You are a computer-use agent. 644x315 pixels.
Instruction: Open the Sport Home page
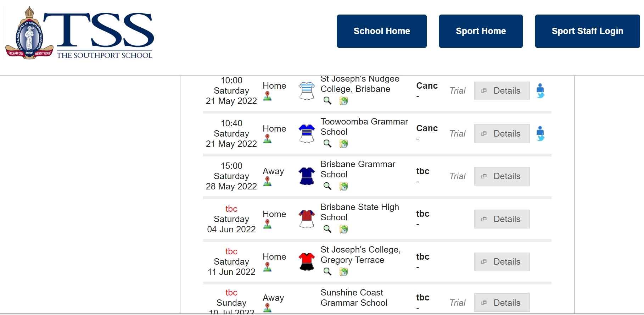[x=481, y=31]
